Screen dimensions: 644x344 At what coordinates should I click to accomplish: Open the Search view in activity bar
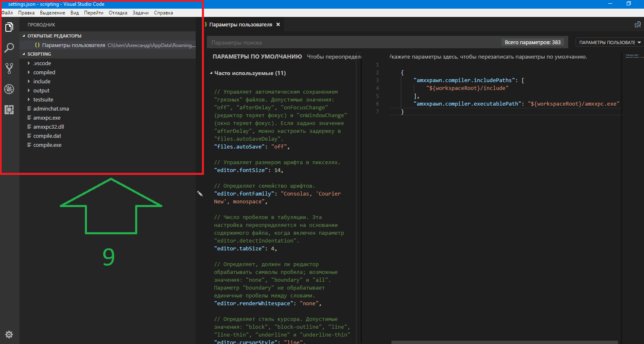click(x=9, y=48)
